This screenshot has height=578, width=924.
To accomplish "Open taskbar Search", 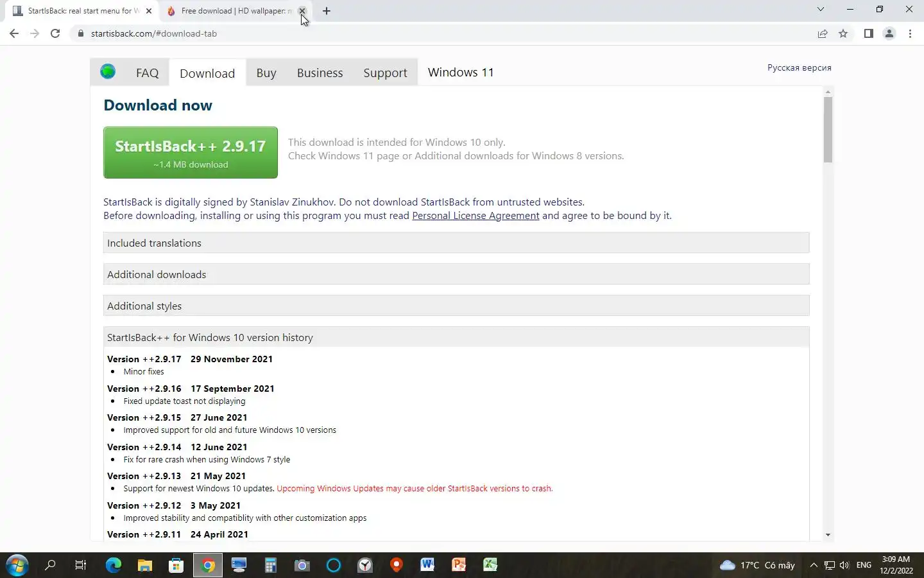I will coord(50,565).
